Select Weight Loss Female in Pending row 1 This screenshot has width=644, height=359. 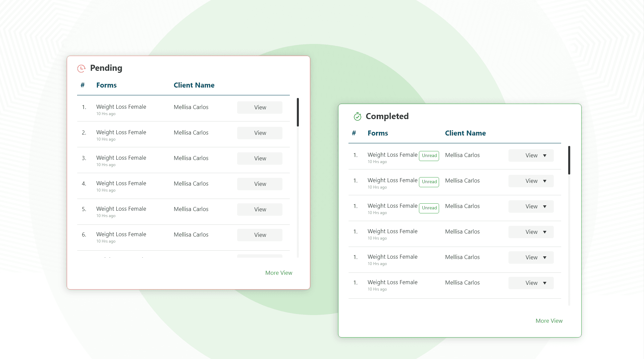121,107
